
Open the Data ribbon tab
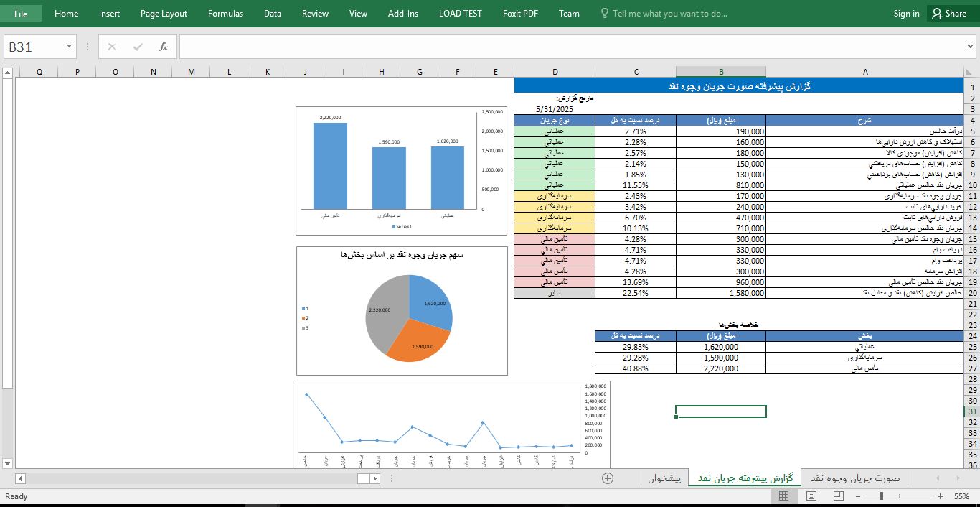coord(272,13)
